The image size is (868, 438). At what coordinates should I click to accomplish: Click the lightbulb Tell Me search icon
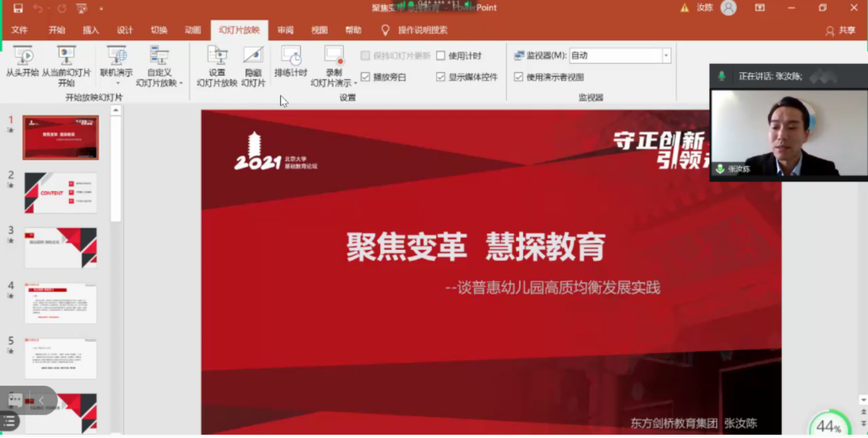[x=385, y=30]
